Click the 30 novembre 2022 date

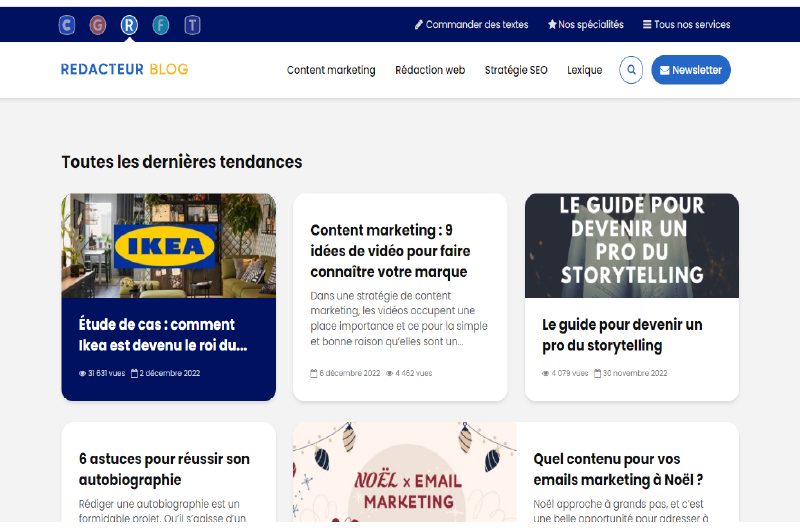click(x=635, y=373)
